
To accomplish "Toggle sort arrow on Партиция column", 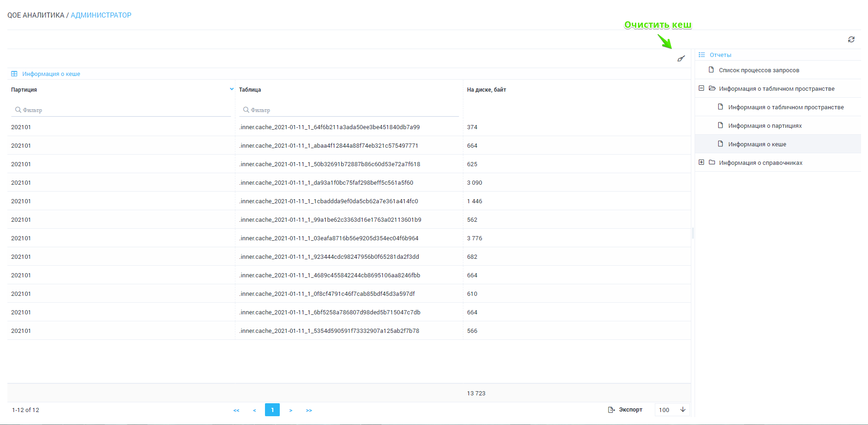I will point(232,89).
